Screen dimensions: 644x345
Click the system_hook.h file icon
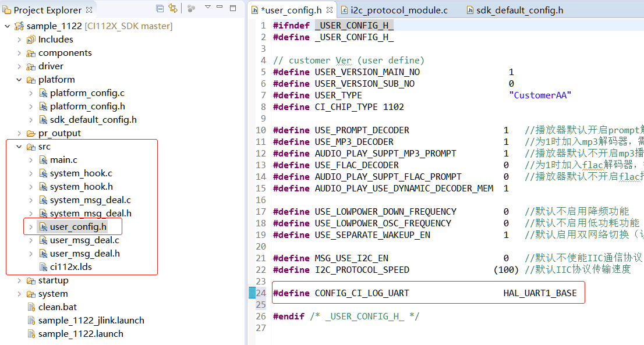pos(43,187)
